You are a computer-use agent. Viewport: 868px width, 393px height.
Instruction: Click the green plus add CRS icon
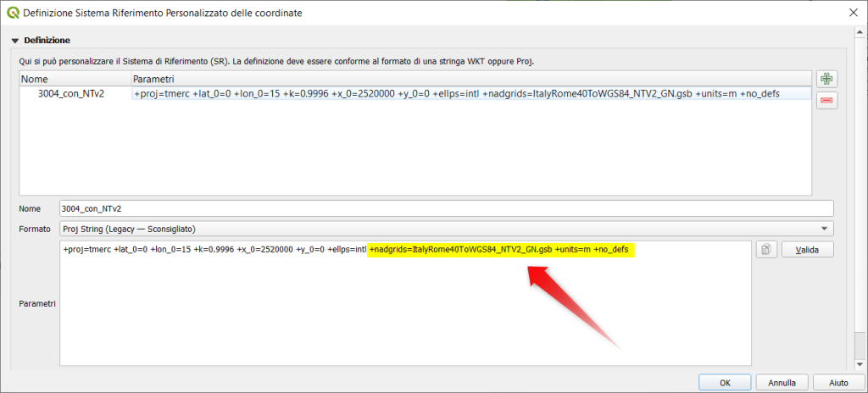coord(826,79)
